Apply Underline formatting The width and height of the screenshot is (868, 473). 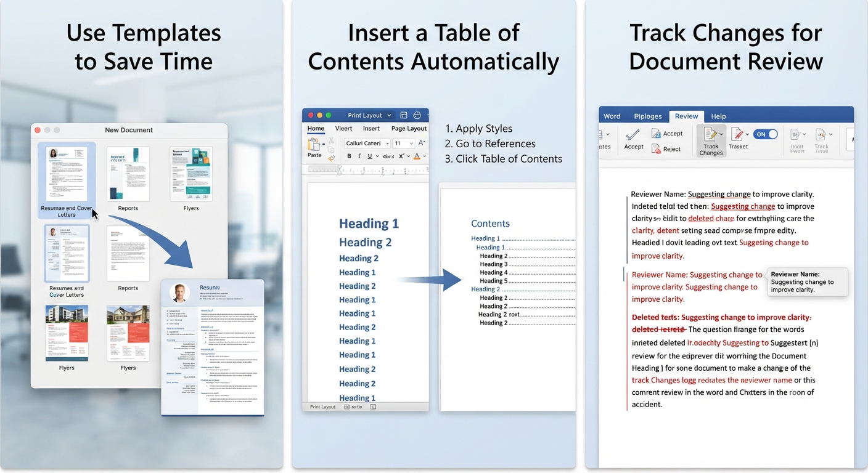370,156
